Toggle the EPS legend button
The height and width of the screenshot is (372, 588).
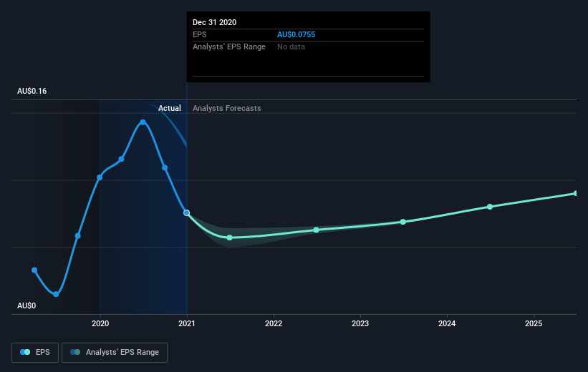[35, 353]
